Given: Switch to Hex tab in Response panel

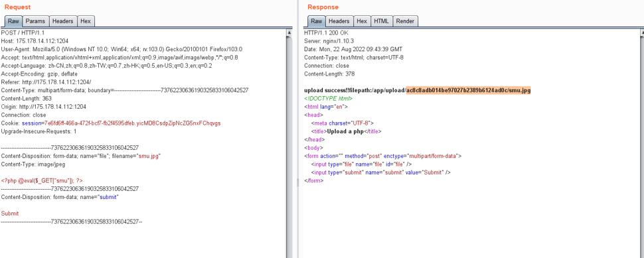Looking at the screenshot, I should click(362, 21).
